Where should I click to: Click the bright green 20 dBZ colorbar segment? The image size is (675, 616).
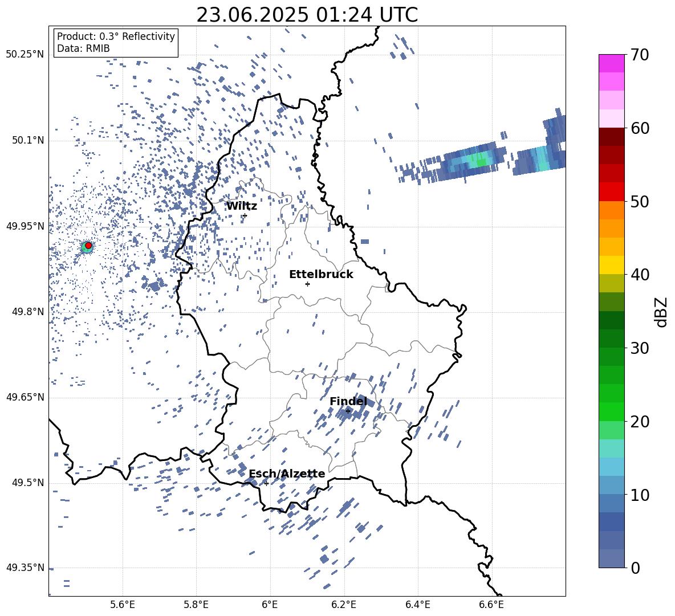pos(611,411)
